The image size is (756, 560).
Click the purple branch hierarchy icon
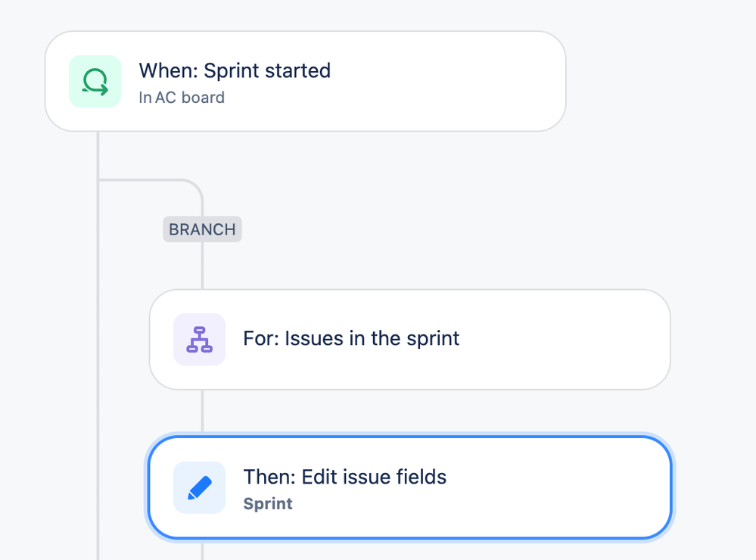[x=199, y=339]
